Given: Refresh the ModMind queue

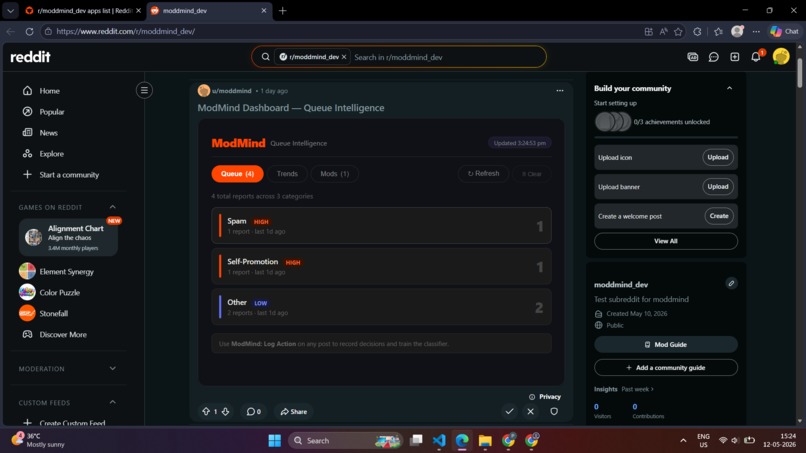Looking at the screenshot, I should click(x=483, y=174).
